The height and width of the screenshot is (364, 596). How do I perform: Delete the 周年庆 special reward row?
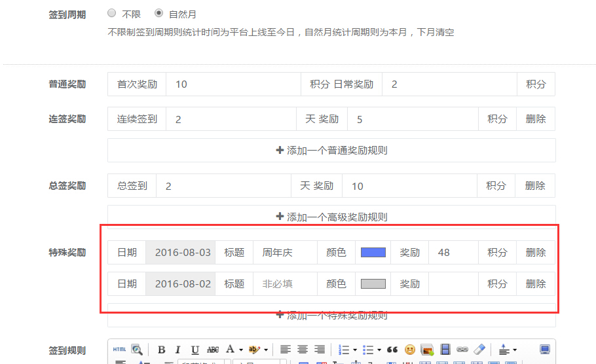[535, 252]
